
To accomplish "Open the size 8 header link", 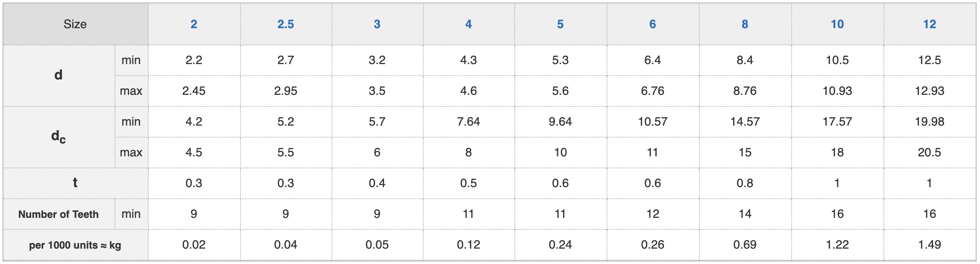I will pos(745,24).
